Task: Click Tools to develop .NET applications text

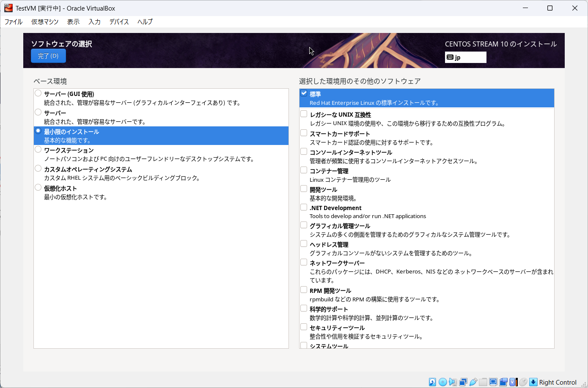Action: click(x=368, y=216)
